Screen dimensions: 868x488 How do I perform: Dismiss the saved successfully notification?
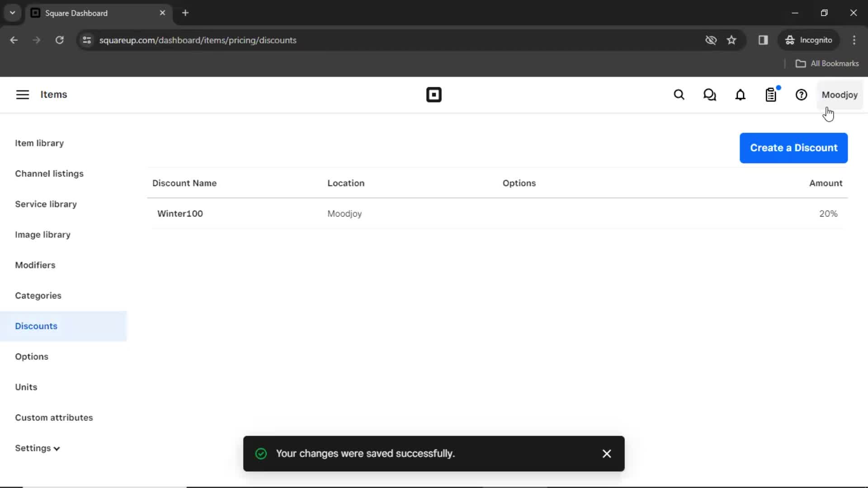[x=607, y=454]
